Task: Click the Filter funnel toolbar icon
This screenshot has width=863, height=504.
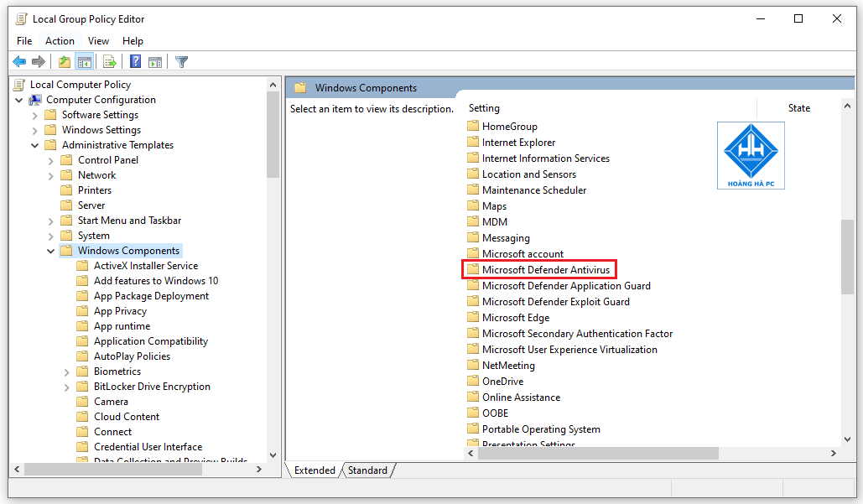Action: click(182, 61)
